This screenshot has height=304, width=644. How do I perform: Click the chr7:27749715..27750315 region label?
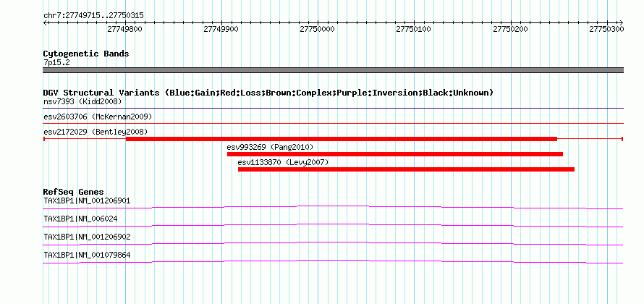coord(93,16)
